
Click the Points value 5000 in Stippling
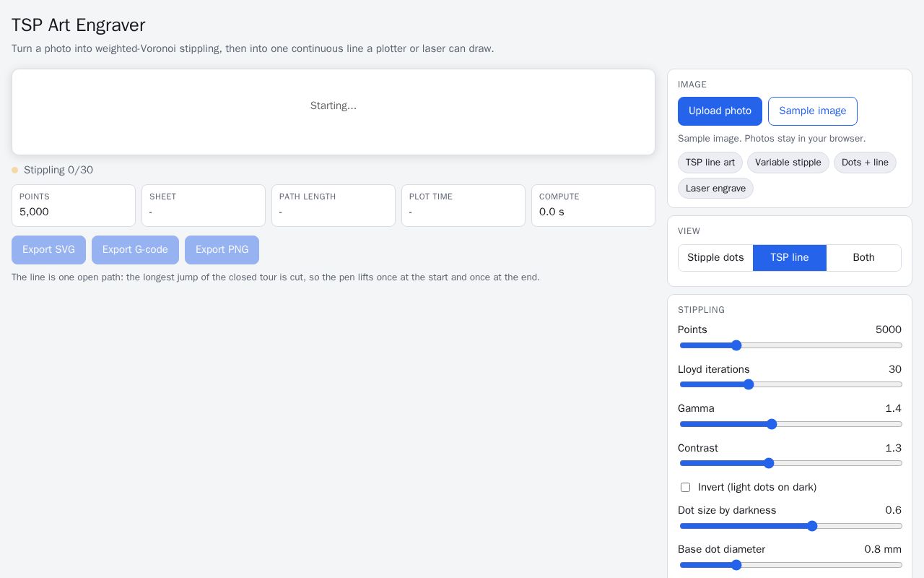tap(889, 329)
